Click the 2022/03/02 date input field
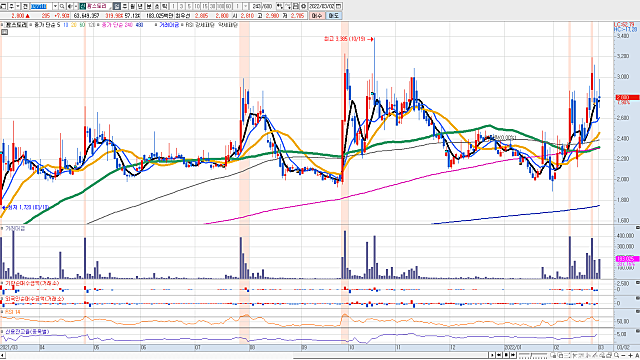This screenshot has height=360, width=640. click(321, 7)
